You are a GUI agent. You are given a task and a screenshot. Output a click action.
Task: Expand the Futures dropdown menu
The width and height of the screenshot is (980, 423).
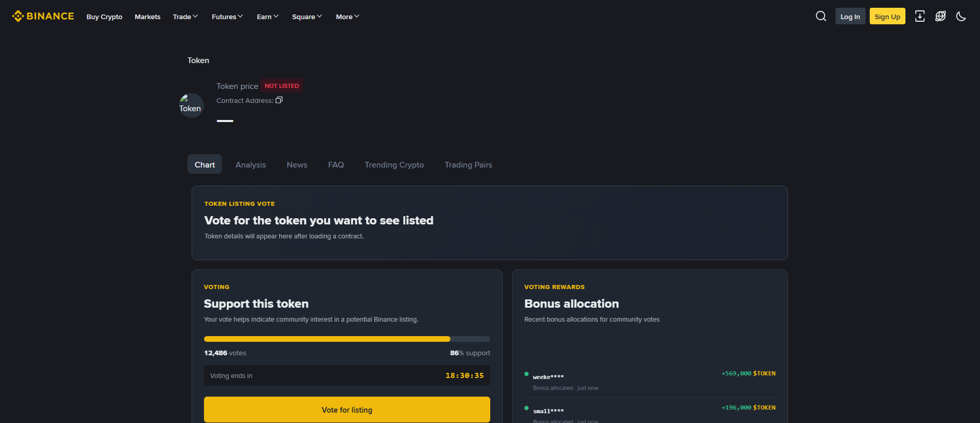pyautogui.click(x=227, y=17)
